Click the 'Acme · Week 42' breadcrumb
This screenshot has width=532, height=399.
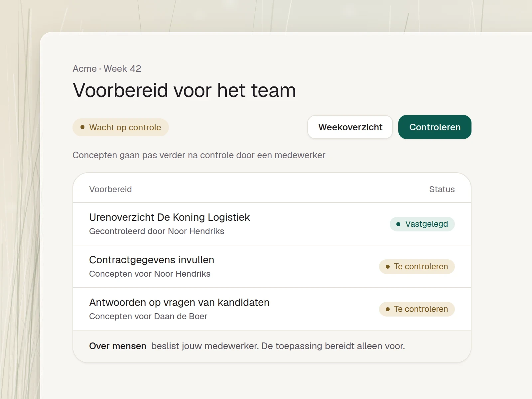coord(107,68)
